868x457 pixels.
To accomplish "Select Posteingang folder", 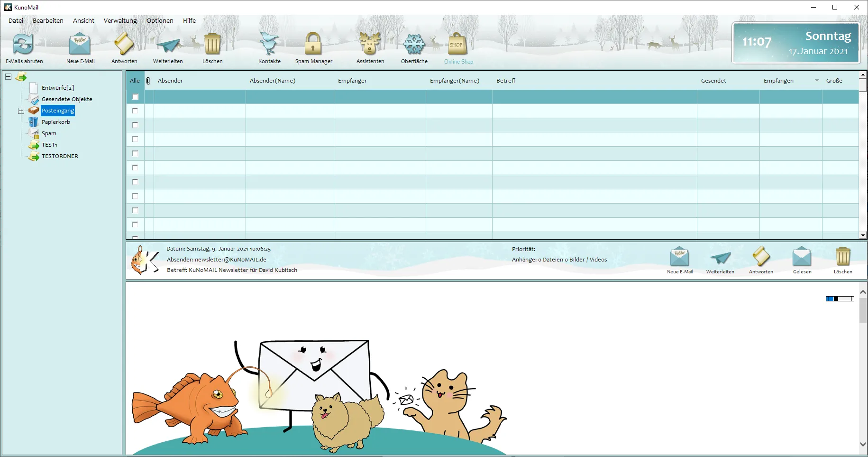I will 58,111.
